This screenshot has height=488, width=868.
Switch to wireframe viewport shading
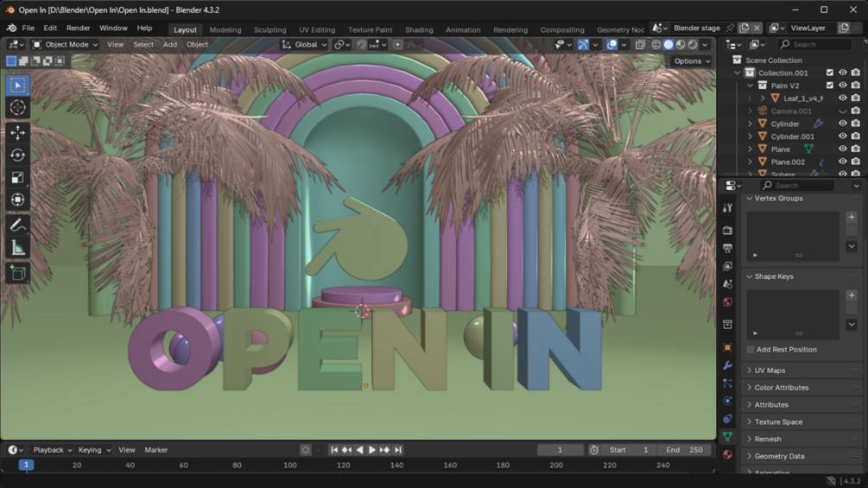pos(656,45)
